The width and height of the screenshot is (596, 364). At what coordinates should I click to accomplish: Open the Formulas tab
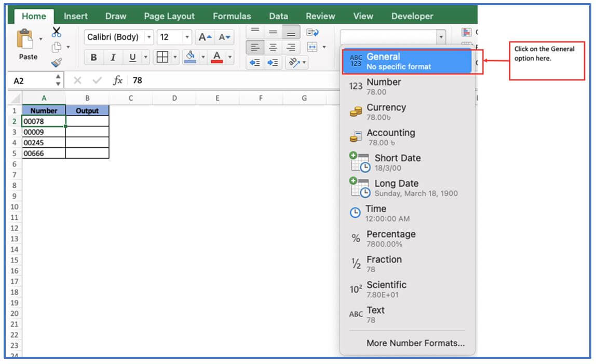tap(232, 16)
